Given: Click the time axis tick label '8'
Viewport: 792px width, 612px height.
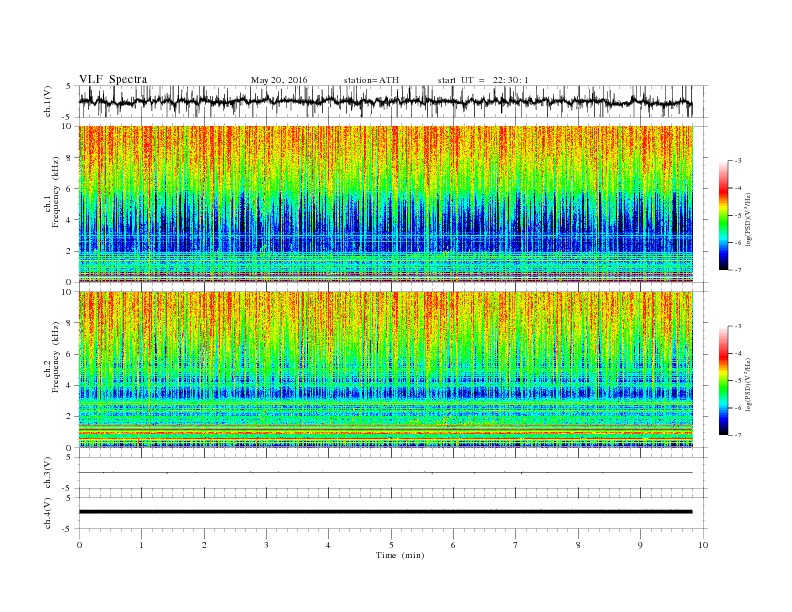Looking at the screenshot, I should (x=578, y=545).
